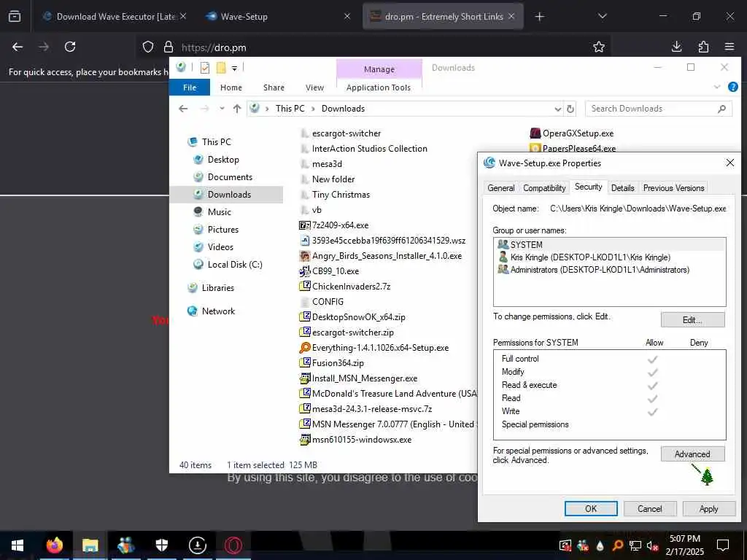Open the Details tab in Properties
This screenshot has height=560, width=747.
point(623,187)
